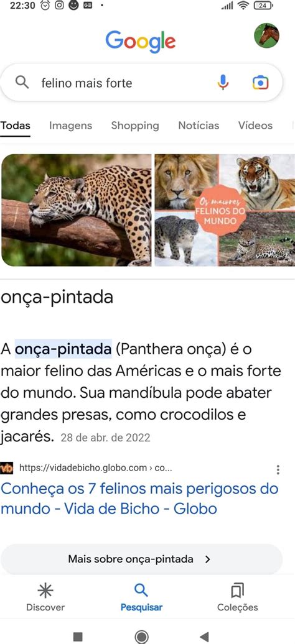Open the jaguar on branch photo
295x644 pixels.
click(76, 210)
